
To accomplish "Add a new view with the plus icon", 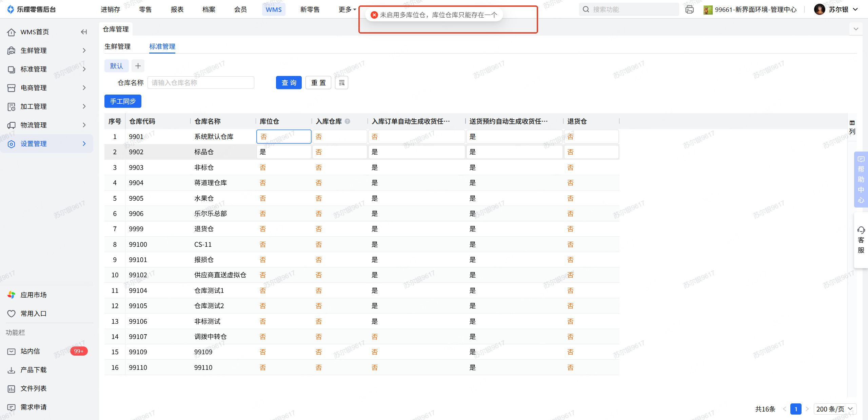I will coord(138,66).
